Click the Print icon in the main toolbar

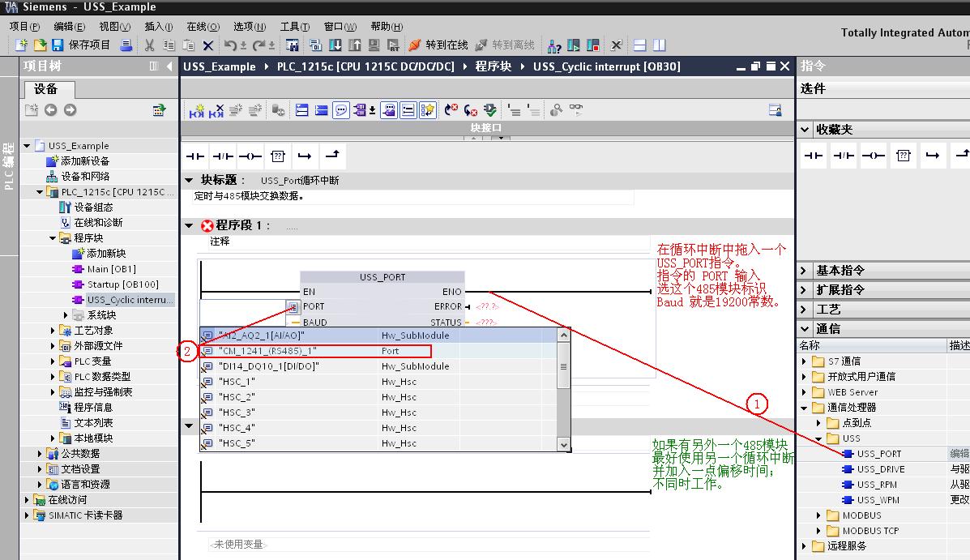pyautogui.click(x=126, y=45)
